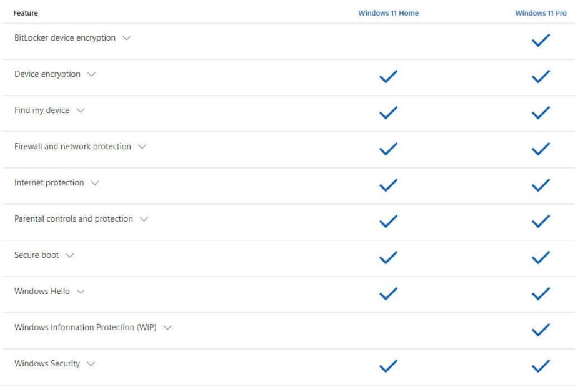The width and height of the screenshot is (575, 392).
Task: Click the Pro checkmark for BitLocker encryption
Action: point(541,41)
